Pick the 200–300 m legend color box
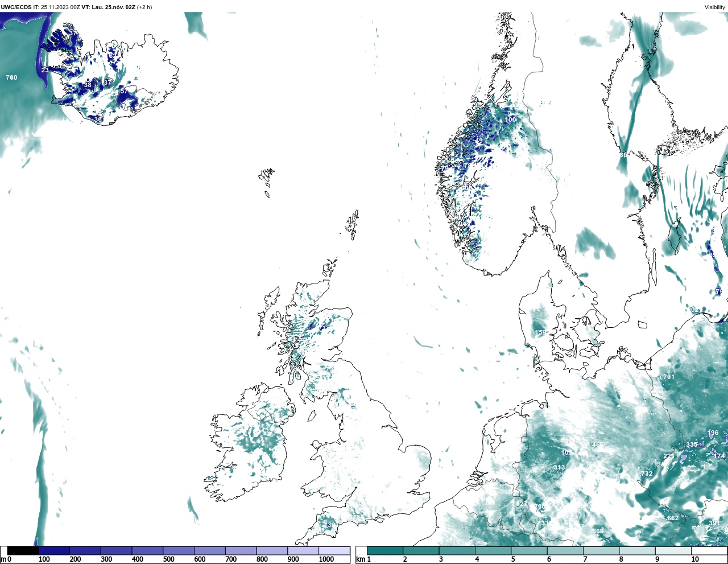The image size is (728, 564). point(85,551)
